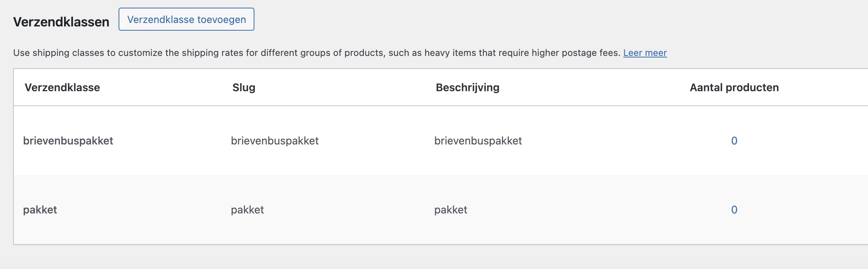Click the Verzendklassen page heading

coord(61,22)
